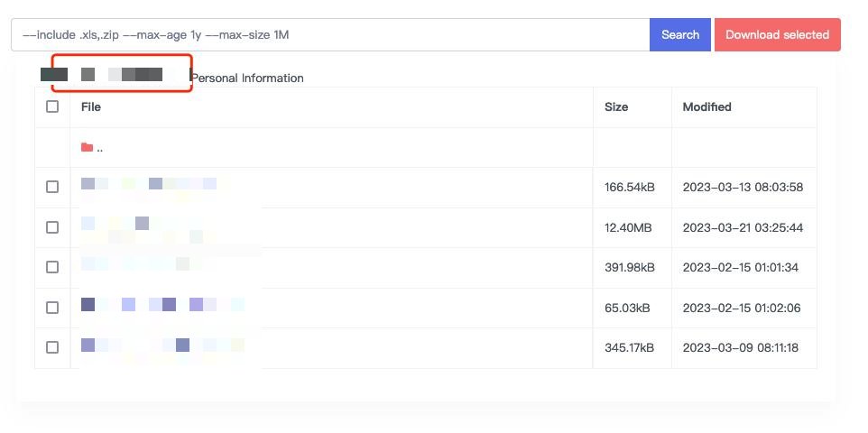
Task: Click the Size column header
Action: 616,106
